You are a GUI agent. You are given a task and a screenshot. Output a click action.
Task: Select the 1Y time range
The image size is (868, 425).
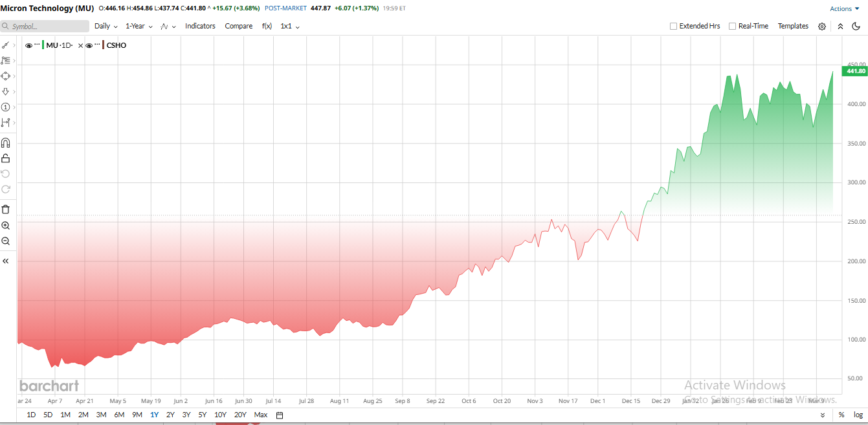click(x=154, y=415)
